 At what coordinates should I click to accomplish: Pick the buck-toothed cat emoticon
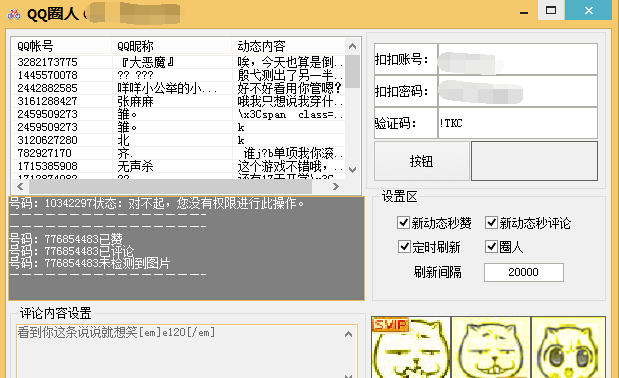pos(491,348)
